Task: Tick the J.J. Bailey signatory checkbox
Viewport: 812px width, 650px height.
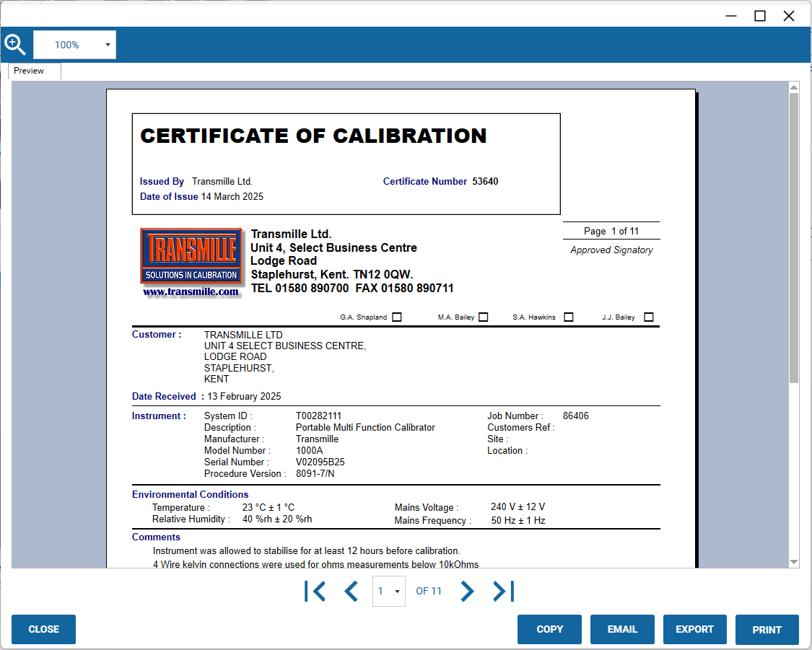Action: coord(649,317)
